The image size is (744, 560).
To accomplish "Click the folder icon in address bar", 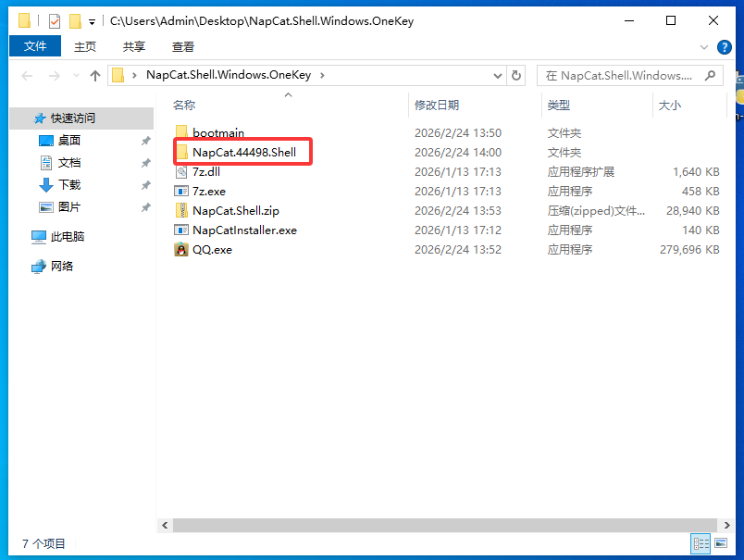I will pos(118,76).
